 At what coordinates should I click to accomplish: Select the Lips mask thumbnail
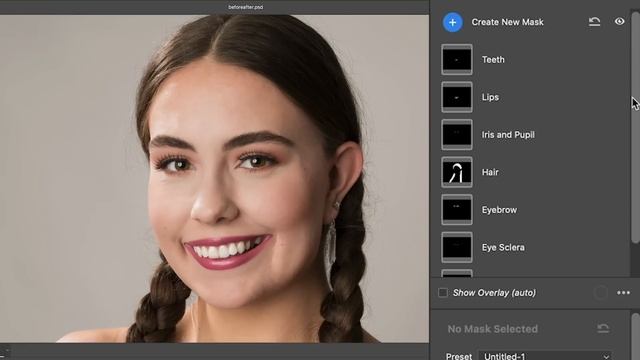pos(457,97)
